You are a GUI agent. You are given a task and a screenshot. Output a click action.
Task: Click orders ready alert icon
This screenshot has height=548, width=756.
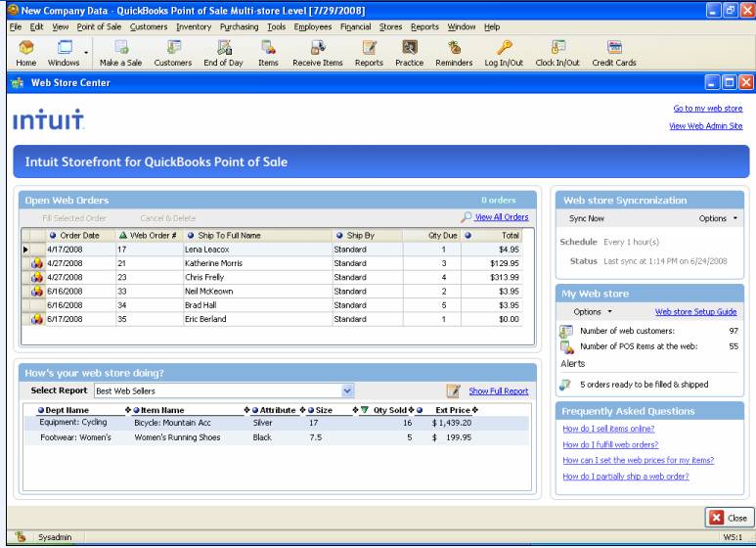(x=565, y=385)
